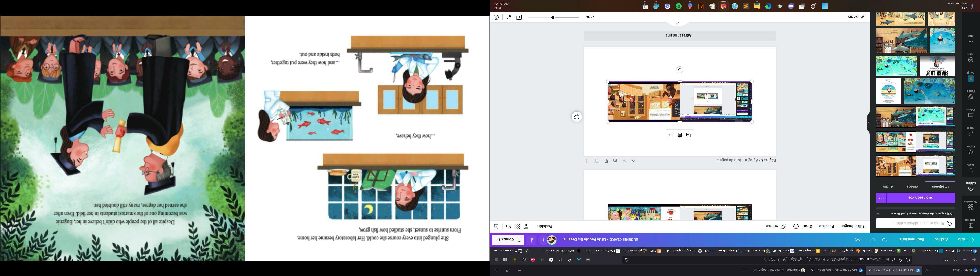
Task: Click the copy style paint roller icon
Action: click(x=526, y=226)
